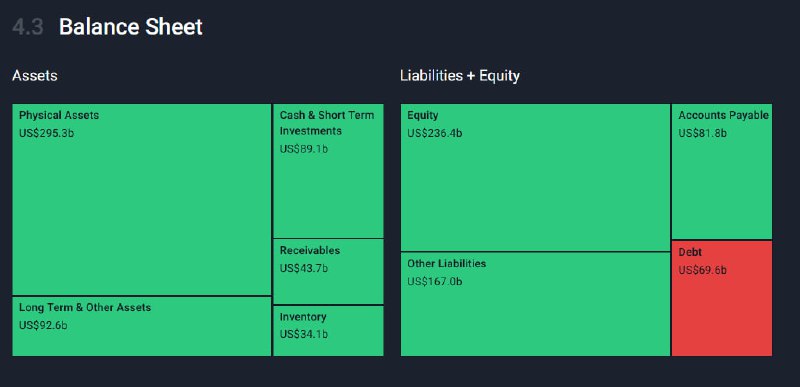Select the Long Term & Other Assets block
The width and height of the screenshot is (800, 387).
(141, 326)
